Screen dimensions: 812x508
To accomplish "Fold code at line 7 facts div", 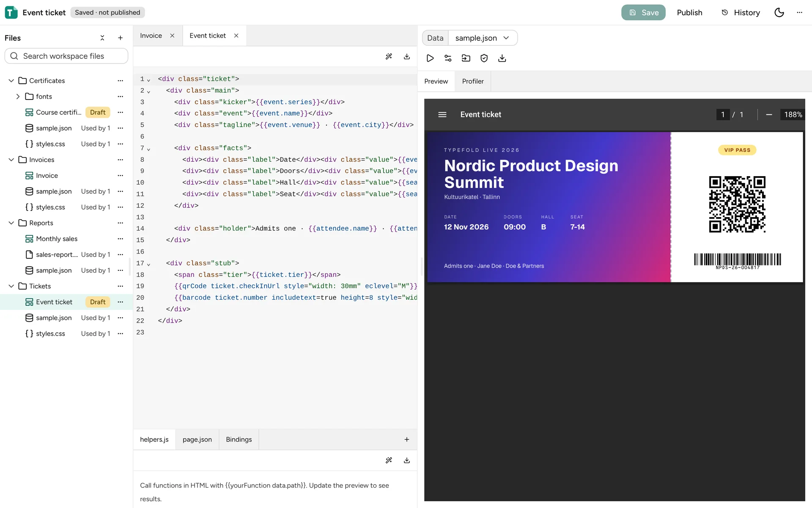I will tap(148, 149).
